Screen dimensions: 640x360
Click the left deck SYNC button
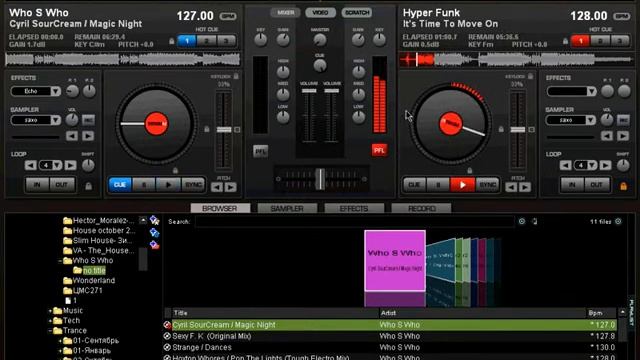click(x=193, y=185)
